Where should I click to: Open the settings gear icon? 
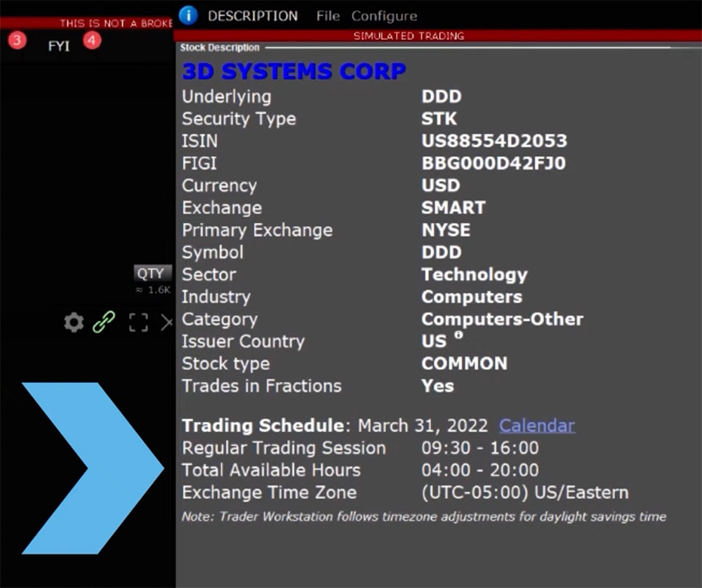pyautogui.click(x=74, y=322)
